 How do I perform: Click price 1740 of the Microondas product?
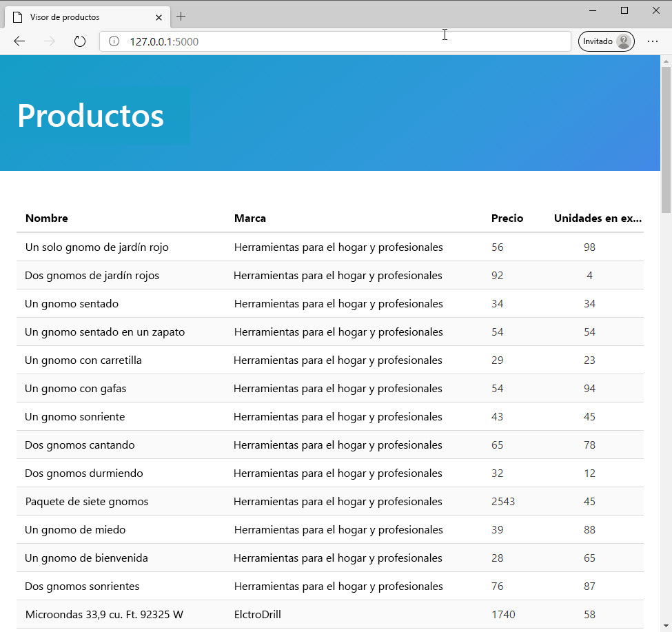tap(503, 614)
